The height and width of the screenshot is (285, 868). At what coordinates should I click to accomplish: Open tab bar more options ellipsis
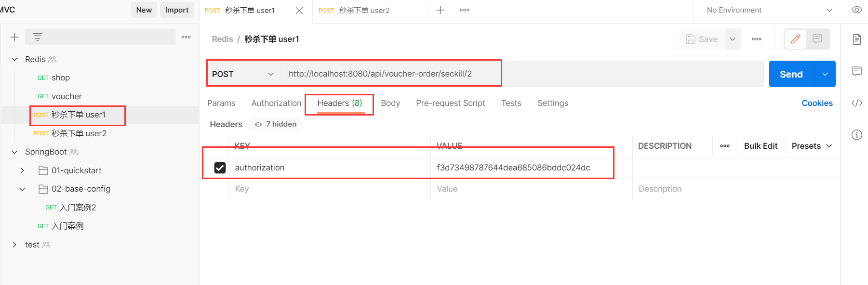coord(465,10)
